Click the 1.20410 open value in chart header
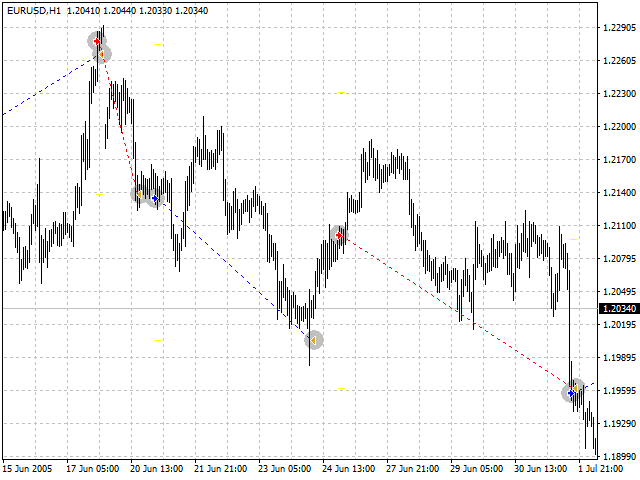 tap(83, 11)
